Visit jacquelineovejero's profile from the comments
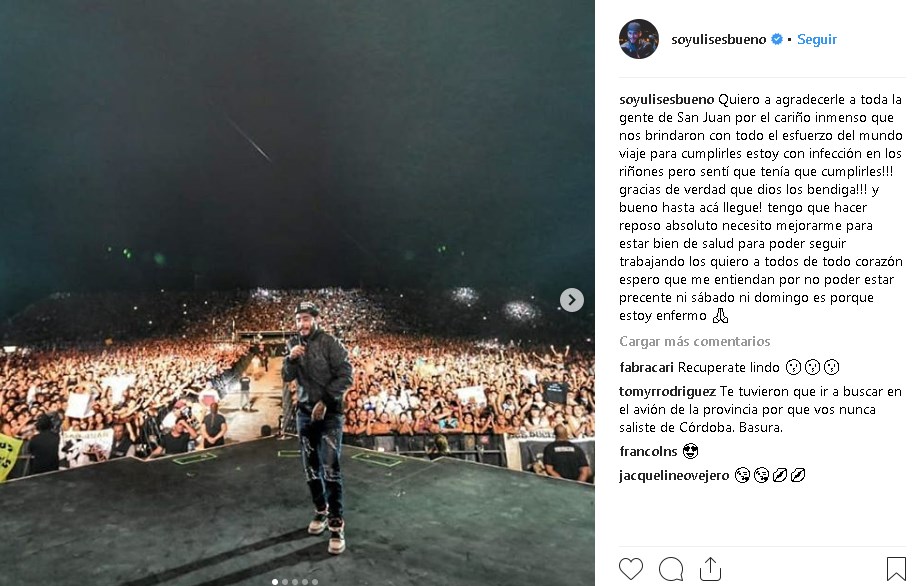This screenshot has height=586, width=924. click(x=674, y=475)
